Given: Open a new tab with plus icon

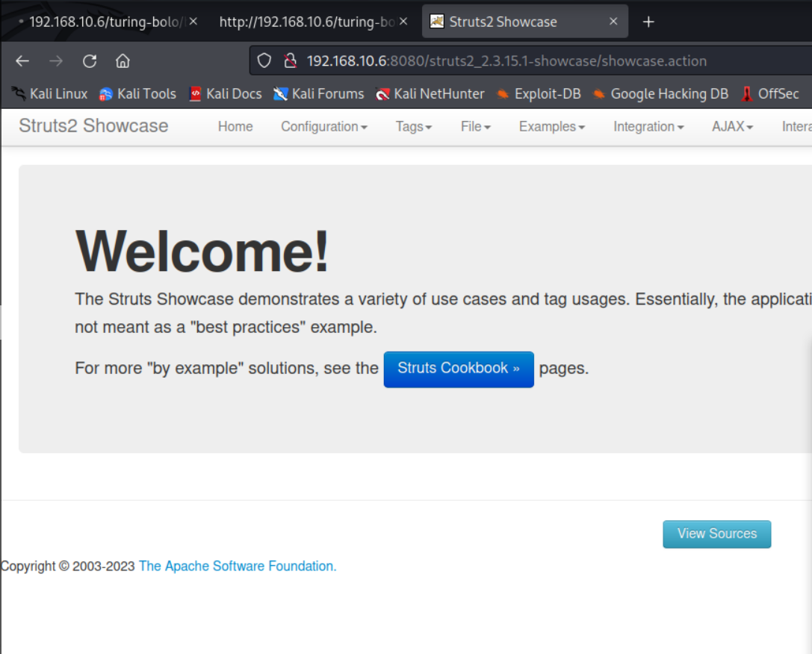Looking at the screenshot, I should 648,22.
